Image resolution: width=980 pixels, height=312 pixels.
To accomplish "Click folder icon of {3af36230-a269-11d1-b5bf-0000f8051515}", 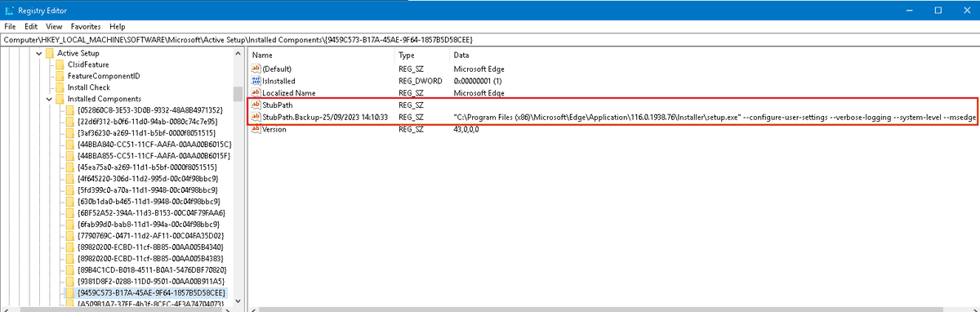I will [x=71, y=132].
